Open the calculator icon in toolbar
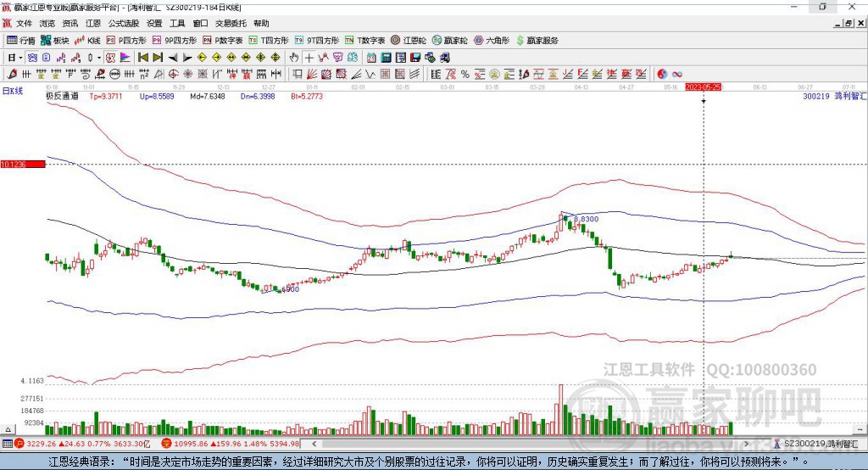Image resolution: width=868 pixels, height=470 pixels. (386, 58)
